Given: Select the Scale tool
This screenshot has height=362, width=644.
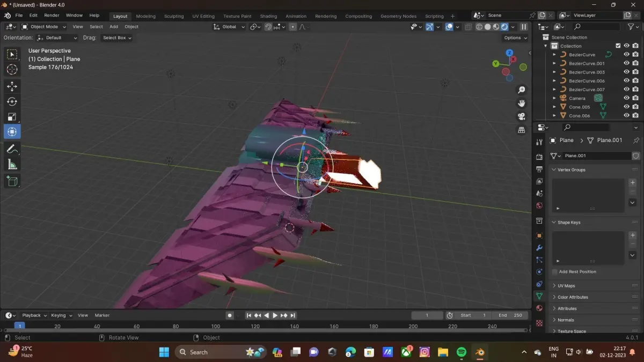Looking at the screenshot, I should click(x=12, y=116).
